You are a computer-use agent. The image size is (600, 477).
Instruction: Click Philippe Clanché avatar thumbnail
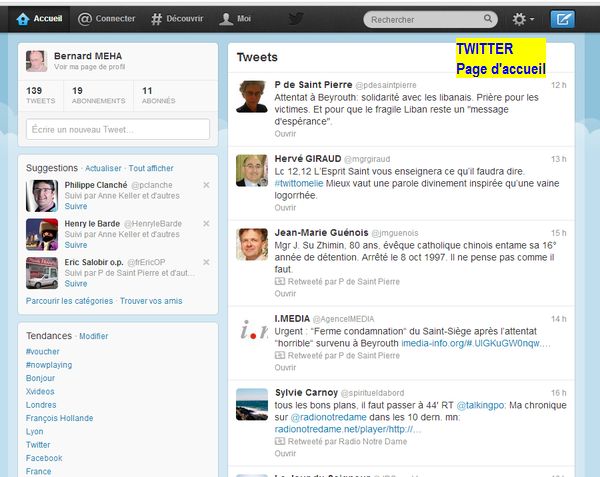(x=42, y=196)
